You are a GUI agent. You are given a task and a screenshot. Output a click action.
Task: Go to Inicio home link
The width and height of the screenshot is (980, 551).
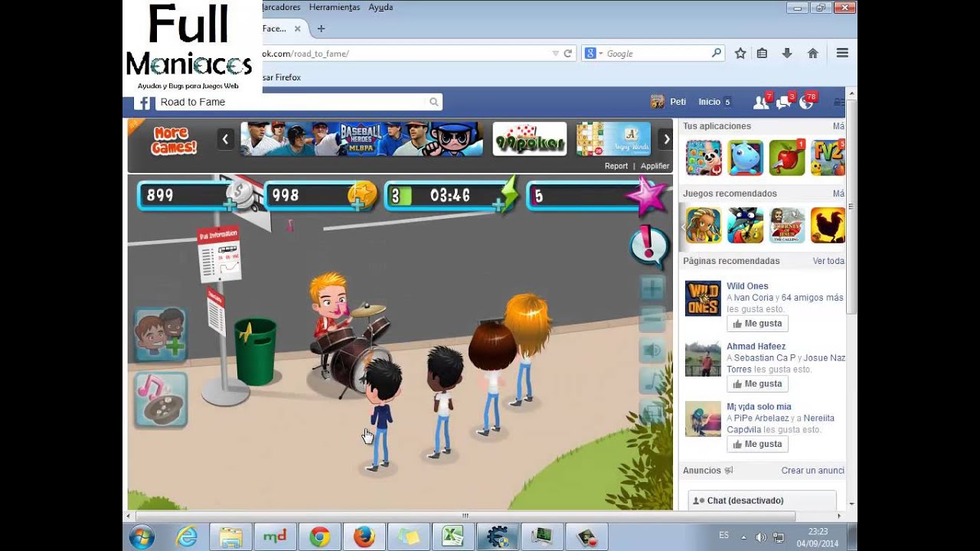click(x=709, y=102)
